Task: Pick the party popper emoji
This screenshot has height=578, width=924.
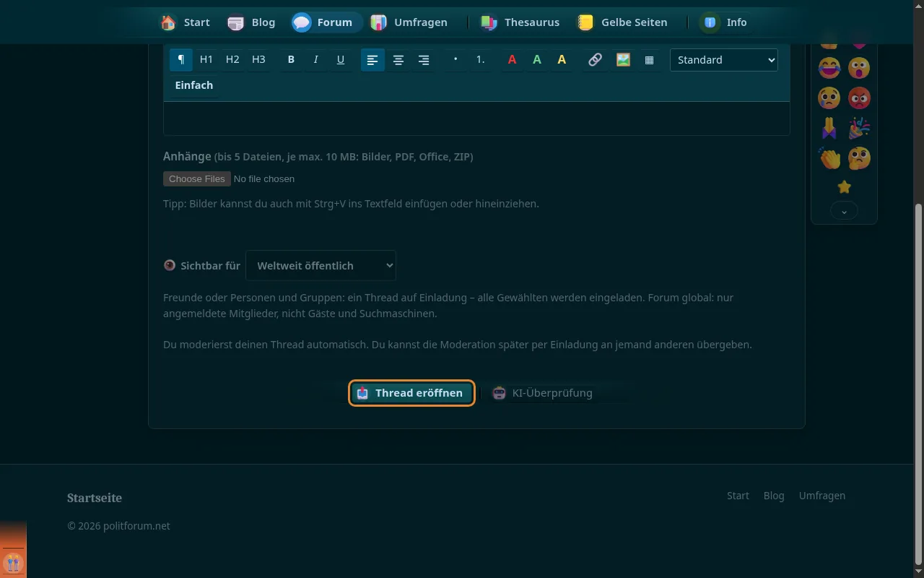Action: pyautogui.click(x=859, y=128)
